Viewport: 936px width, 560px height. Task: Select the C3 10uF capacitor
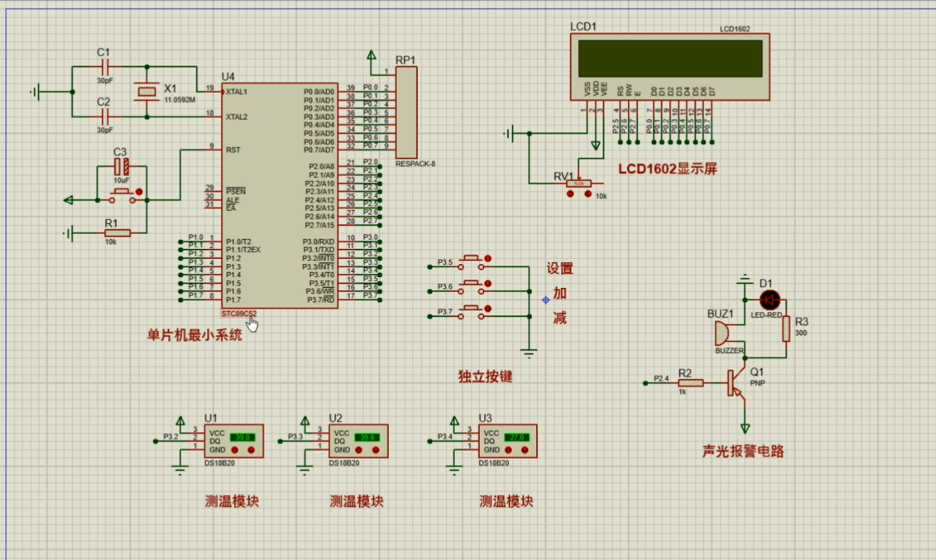coord(121,168)
